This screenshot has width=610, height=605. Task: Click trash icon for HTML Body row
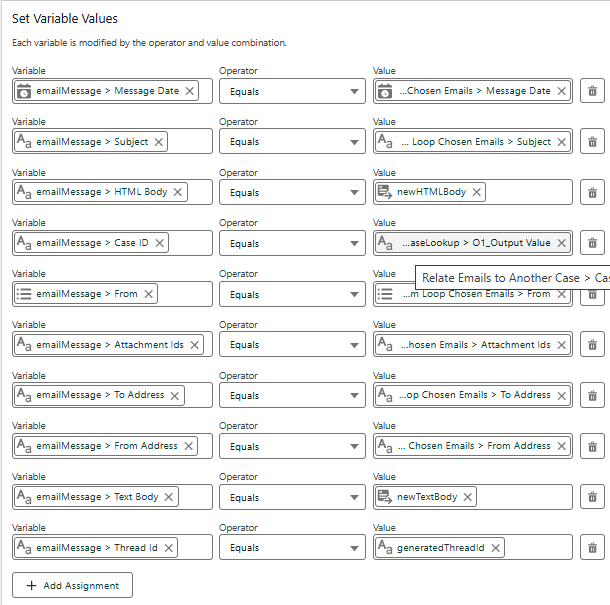tap(592, 192)
